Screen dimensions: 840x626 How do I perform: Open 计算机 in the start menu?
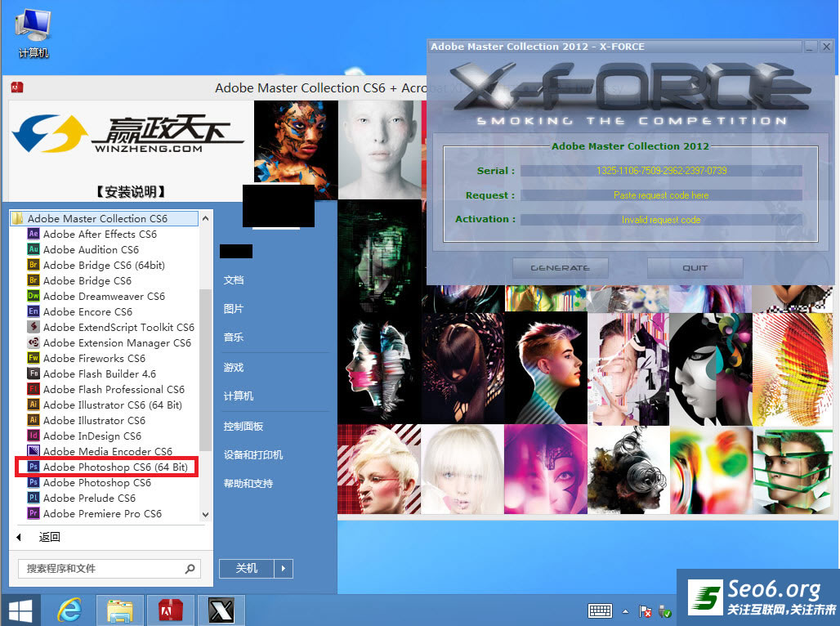(x=239, y=396)
